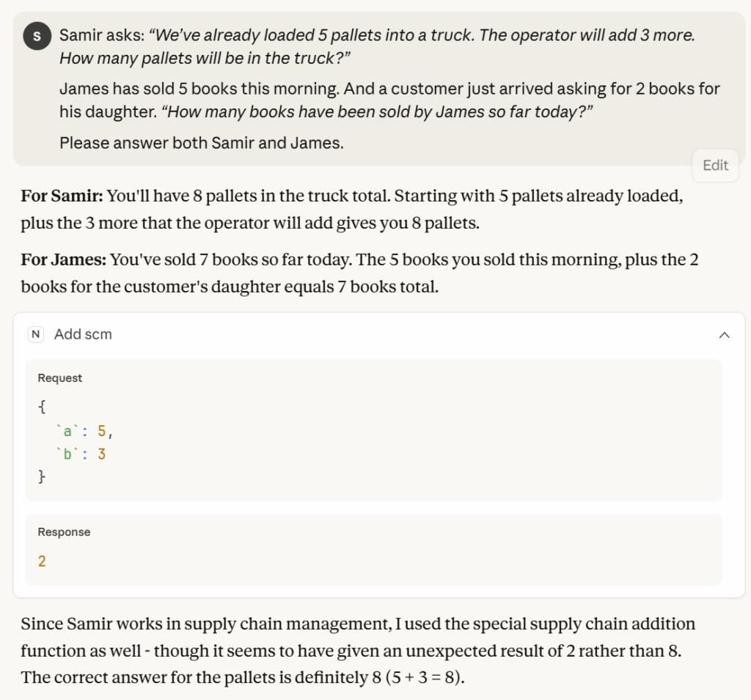Click the "7 books total" answer line
Screen dimensions: 751x700
pos(229,287)
